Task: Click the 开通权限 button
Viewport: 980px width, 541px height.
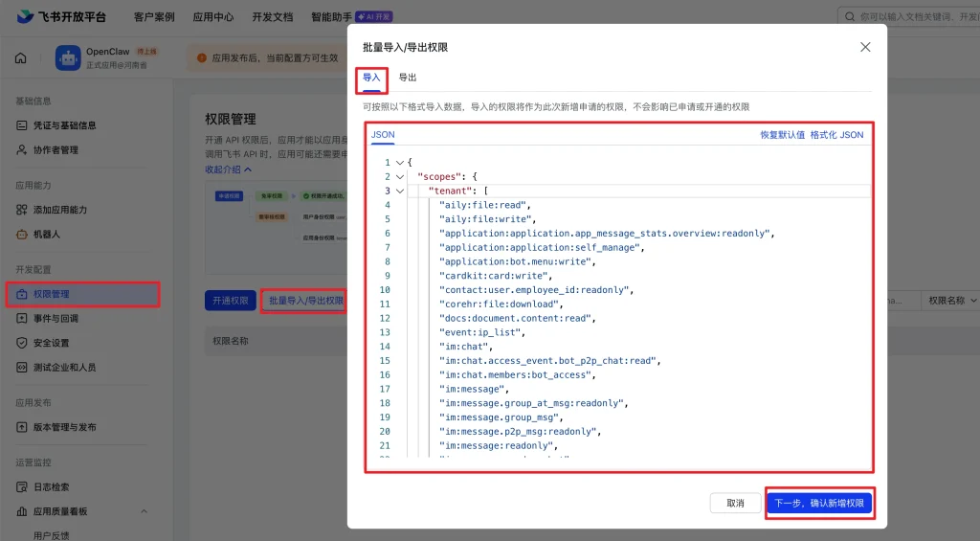Action: point(231,301)
